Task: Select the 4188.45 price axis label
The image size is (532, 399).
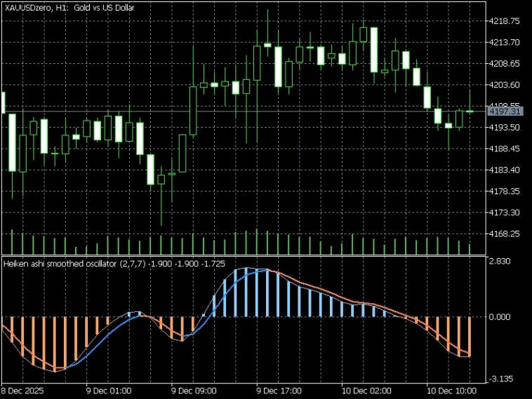Action: click(x=505, y=149)
